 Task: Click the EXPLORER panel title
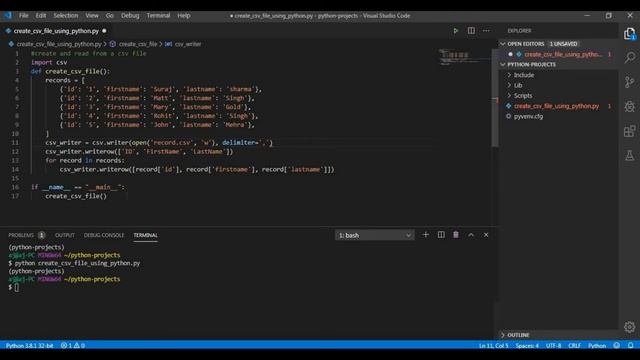519,31
